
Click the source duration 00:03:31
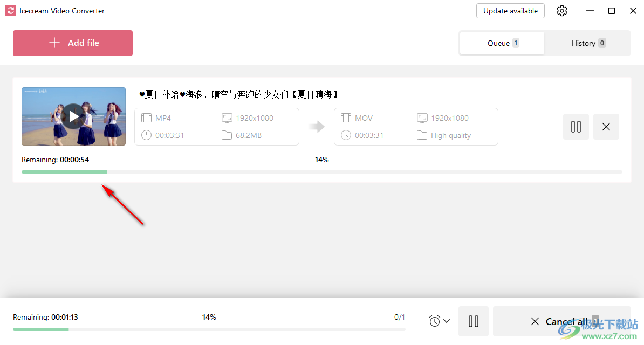169,135
